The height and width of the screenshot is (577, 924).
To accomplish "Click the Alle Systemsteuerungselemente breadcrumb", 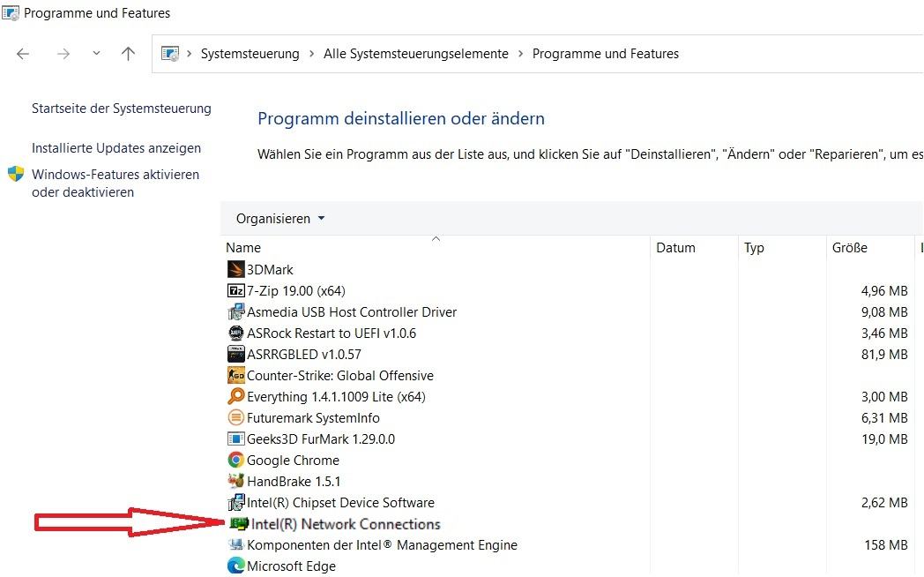I will pos(415,54).
